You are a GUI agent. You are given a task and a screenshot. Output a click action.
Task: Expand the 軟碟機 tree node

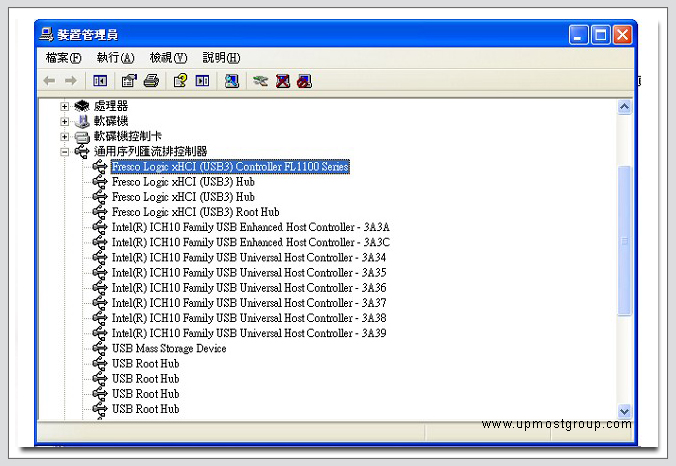point(64,121)
